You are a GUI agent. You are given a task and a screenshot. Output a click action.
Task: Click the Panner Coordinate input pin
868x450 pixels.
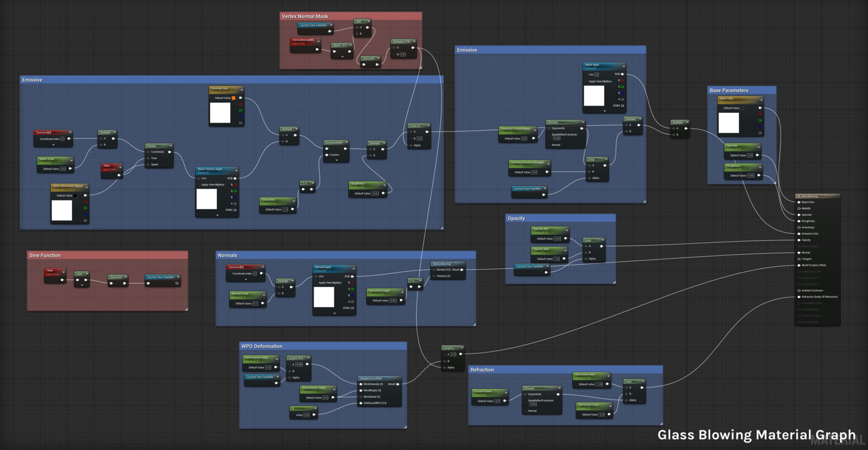tap(148, 152)
